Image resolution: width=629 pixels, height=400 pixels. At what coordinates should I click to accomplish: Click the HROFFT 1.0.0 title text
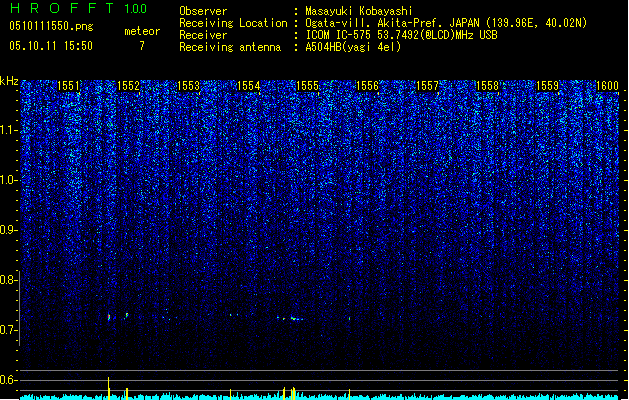click(78, 8)
